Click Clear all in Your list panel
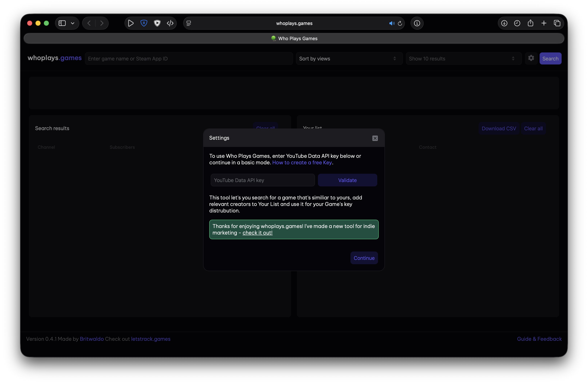The width and height of the screenshot is (588, 384). (533, 128)
